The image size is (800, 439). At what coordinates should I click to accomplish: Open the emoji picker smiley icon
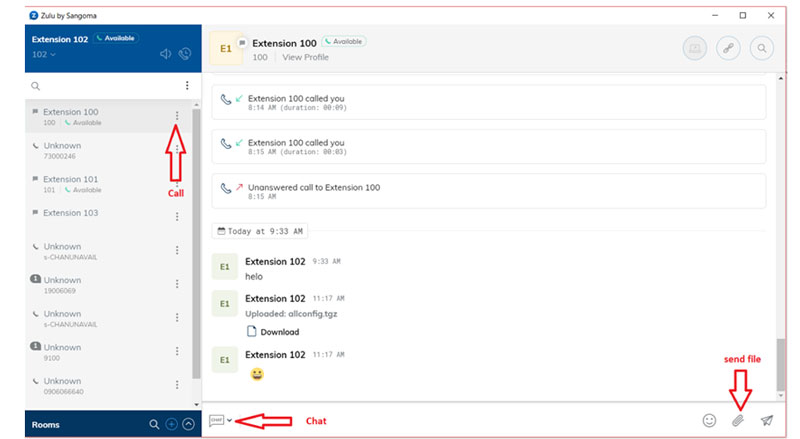709,421
